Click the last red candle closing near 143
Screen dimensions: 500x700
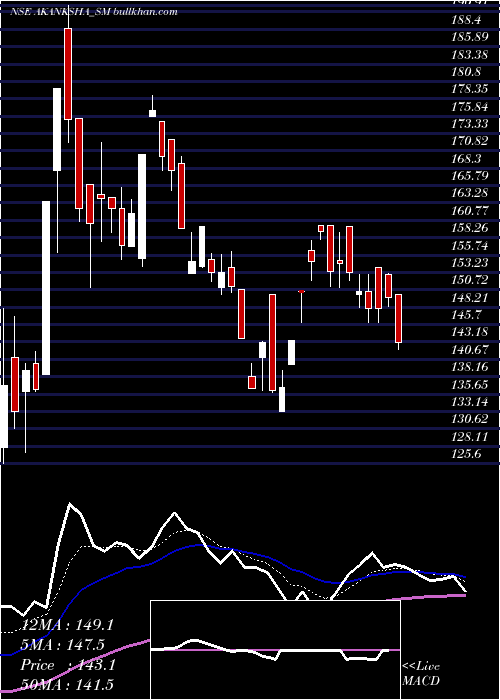click(398, 318)
